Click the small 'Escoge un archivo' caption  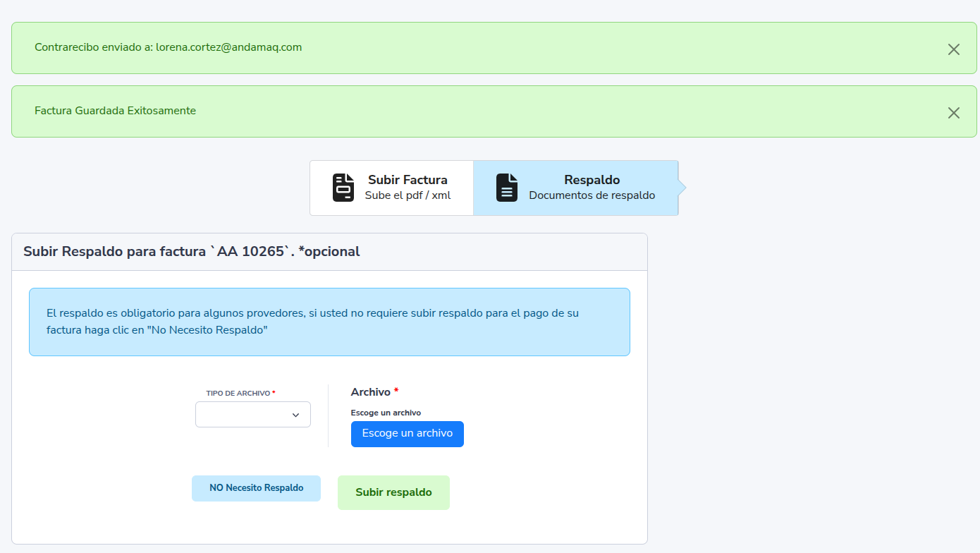(386, 413)
